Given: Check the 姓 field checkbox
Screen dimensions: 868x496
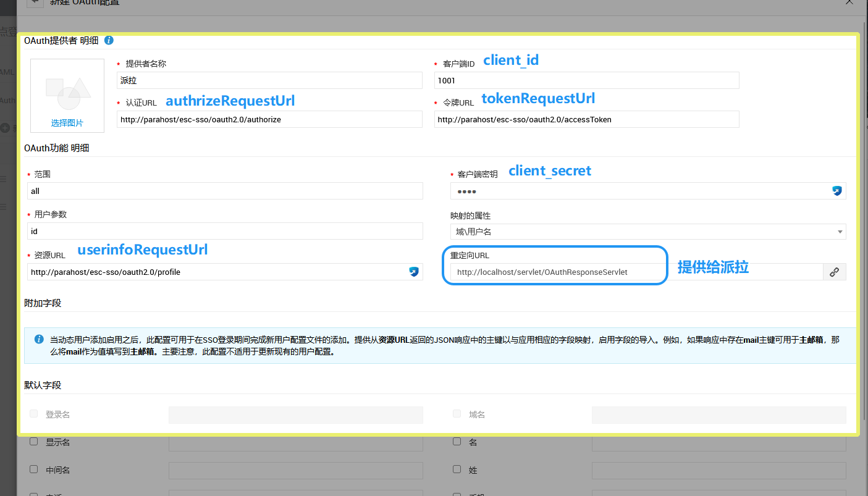Looking at the screenshot, I should click(457, 469).
